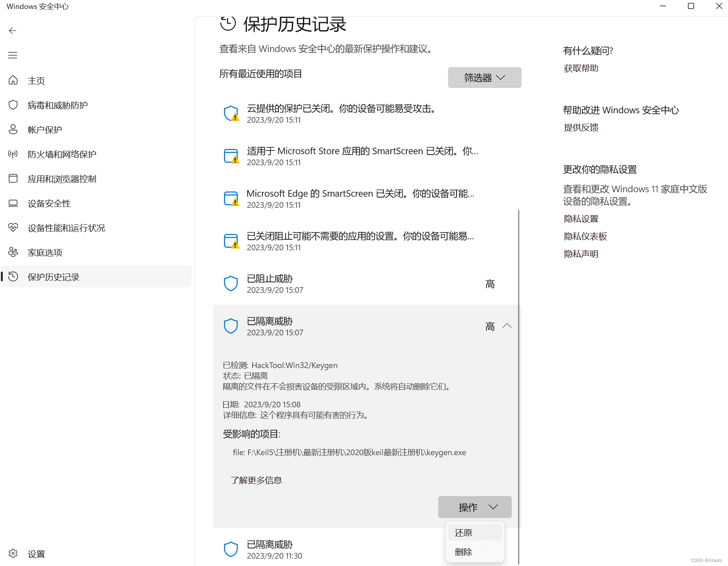Viewport: 728px width, 566px height.
Task: Click shield icon of 已阻止威胁 entry
Action: 231,283
